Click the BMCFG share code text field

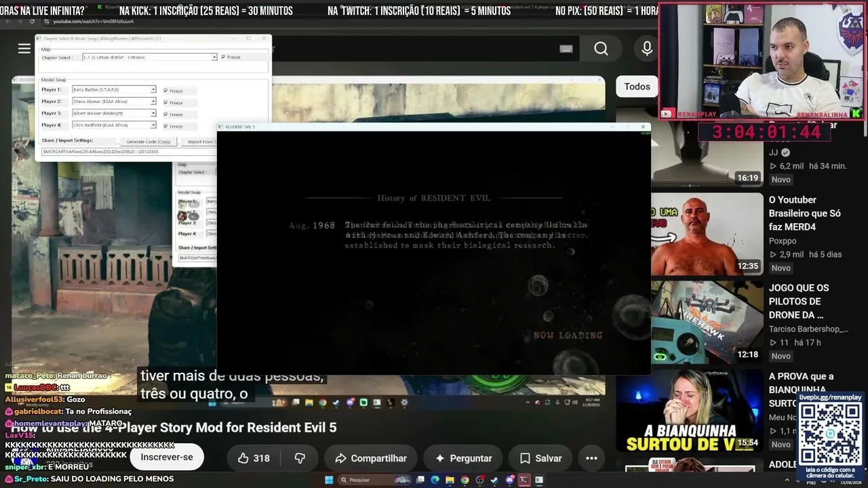[x=129, y=152]
